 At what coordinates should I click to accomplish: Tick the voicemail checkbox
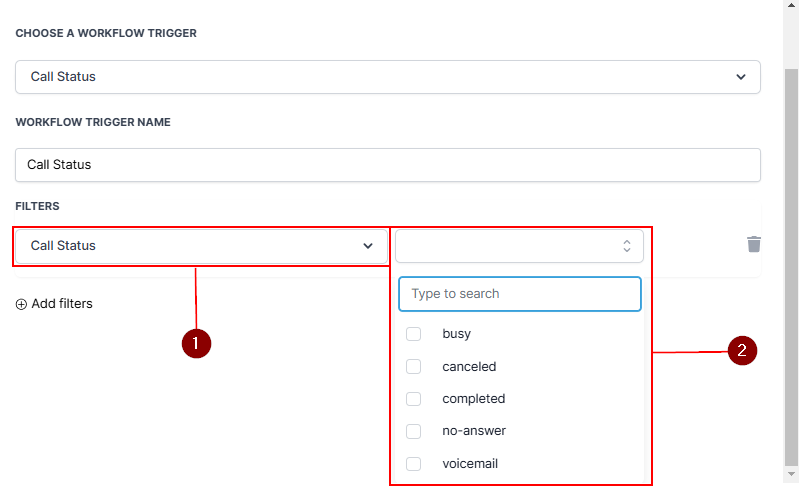(413, 464)
